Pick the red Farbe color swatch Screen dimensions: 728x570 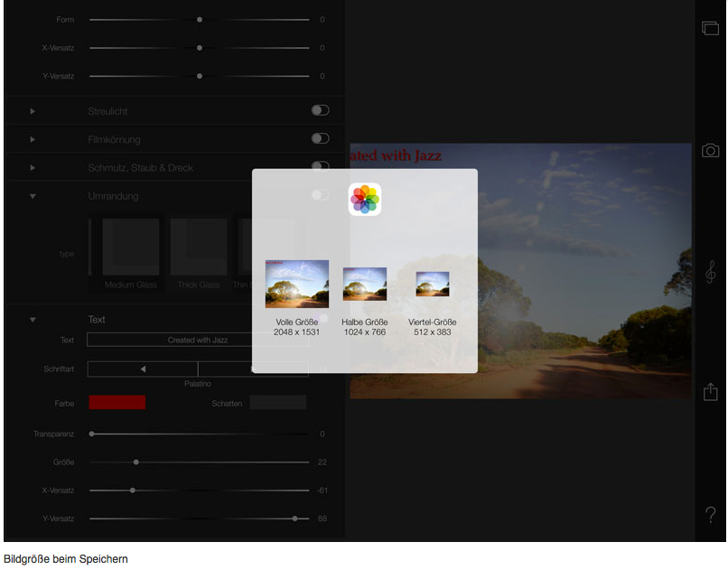pyautogui.click(x=117, y=403)
